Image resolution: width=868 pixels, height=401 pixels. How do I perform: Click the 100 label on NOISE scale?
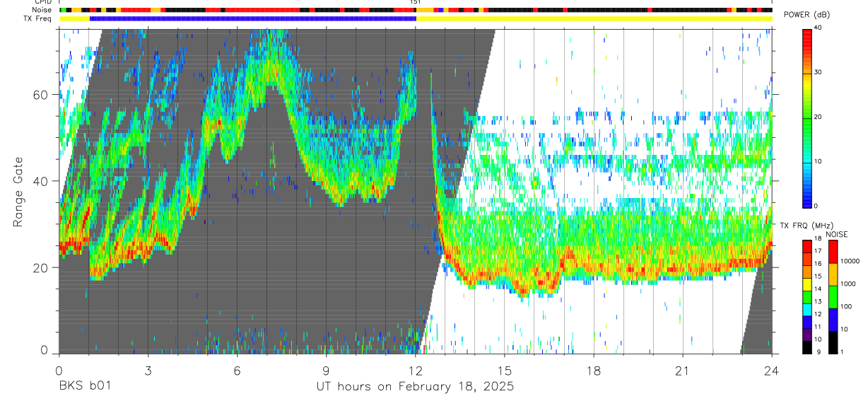(846, 306)
